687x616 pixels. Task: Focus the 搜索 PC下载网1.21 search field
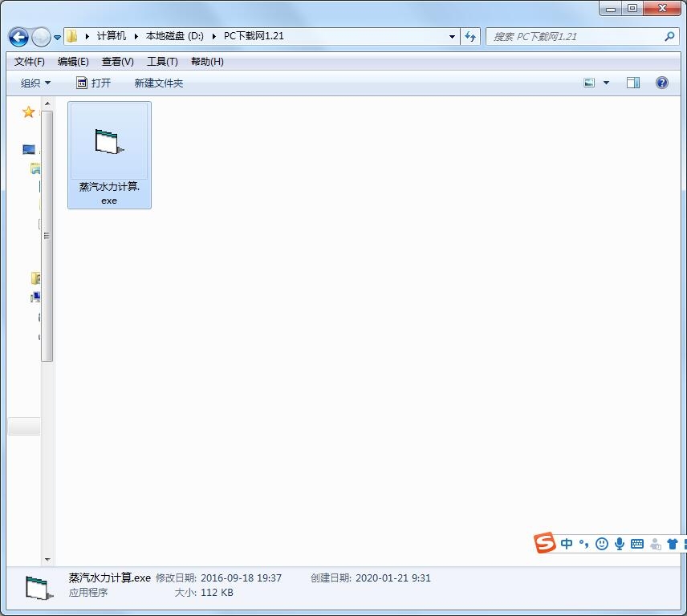coord(581,37)
